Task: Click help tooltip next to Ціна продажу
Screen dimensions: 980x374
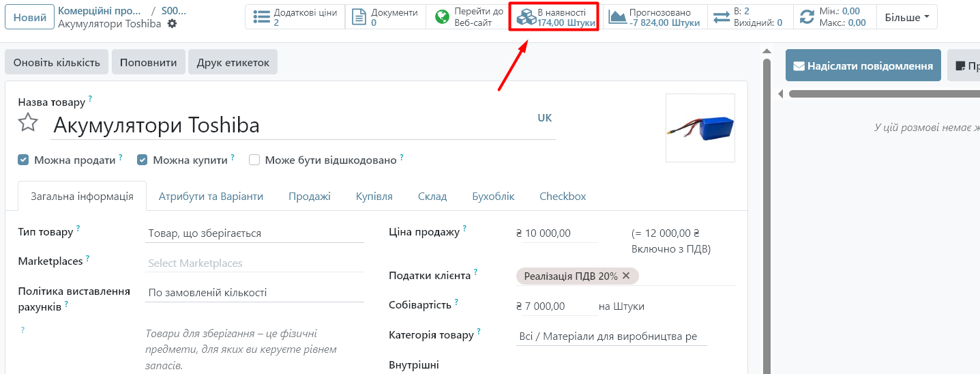Action: 464,229
